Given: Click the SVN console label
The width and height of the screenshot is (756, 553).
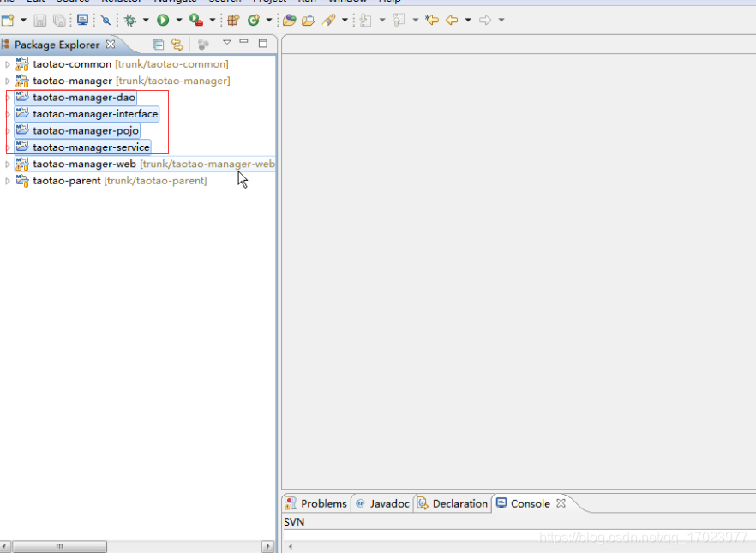Looking at the screenshot, I should [294, 521].
